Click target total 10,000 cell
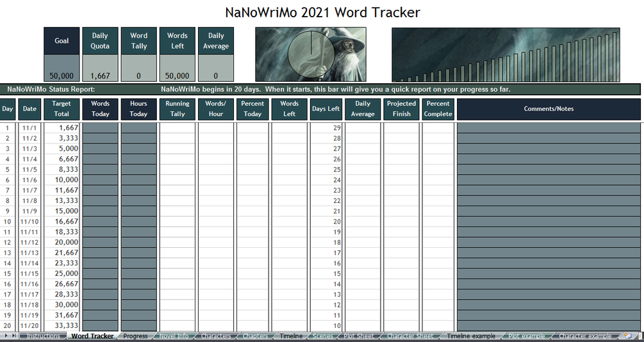 (x=62, y=180)
